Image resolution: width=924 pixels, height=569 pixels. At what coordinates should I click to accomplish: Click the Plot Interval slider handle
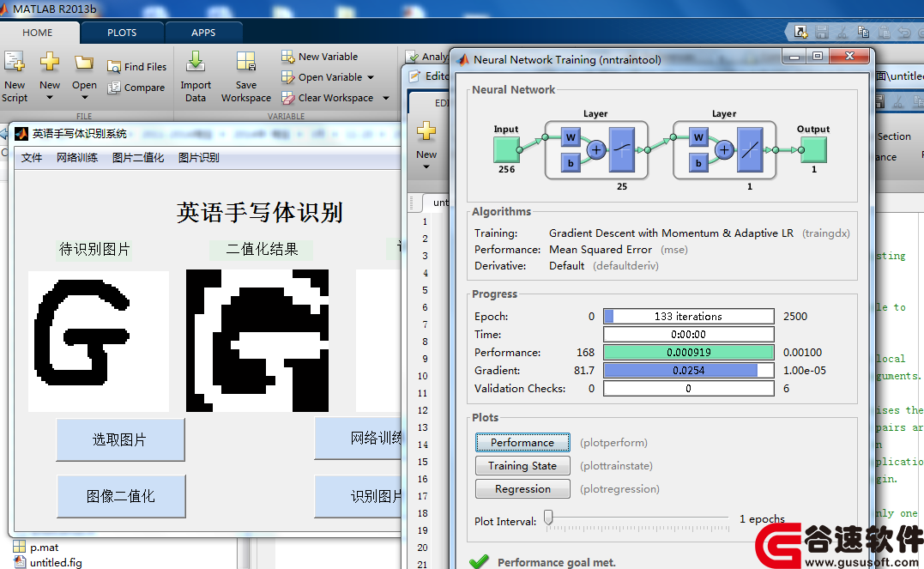[548, 518]
